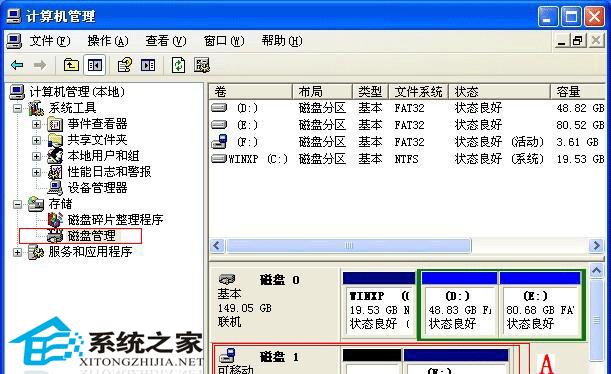Open the 帮助(H) menu
Image resolution: width=611 pixels, height=374 pixels.
click(282, 41)
